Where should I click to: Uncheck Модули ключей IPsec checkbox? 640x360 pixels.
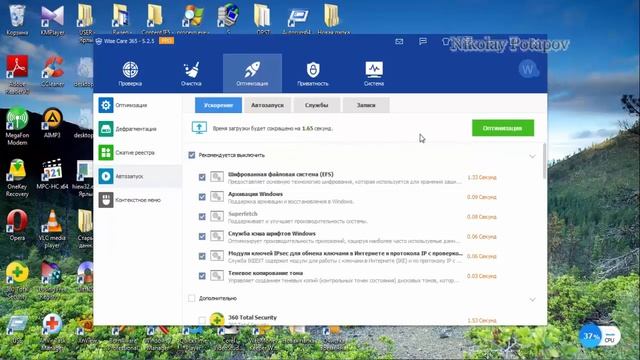pos(202,256)
